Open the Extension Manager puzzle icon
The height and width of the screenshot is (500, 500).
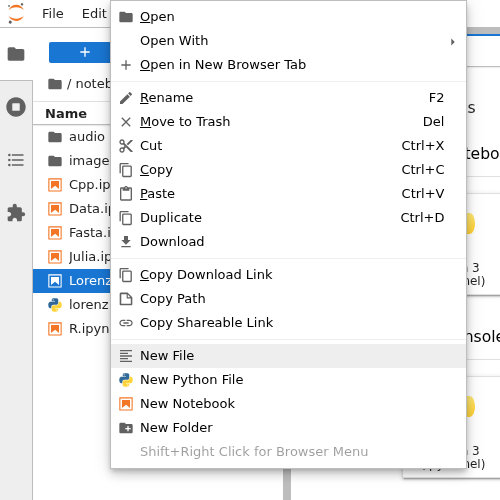pyautogui.click(x=16, y=213)
